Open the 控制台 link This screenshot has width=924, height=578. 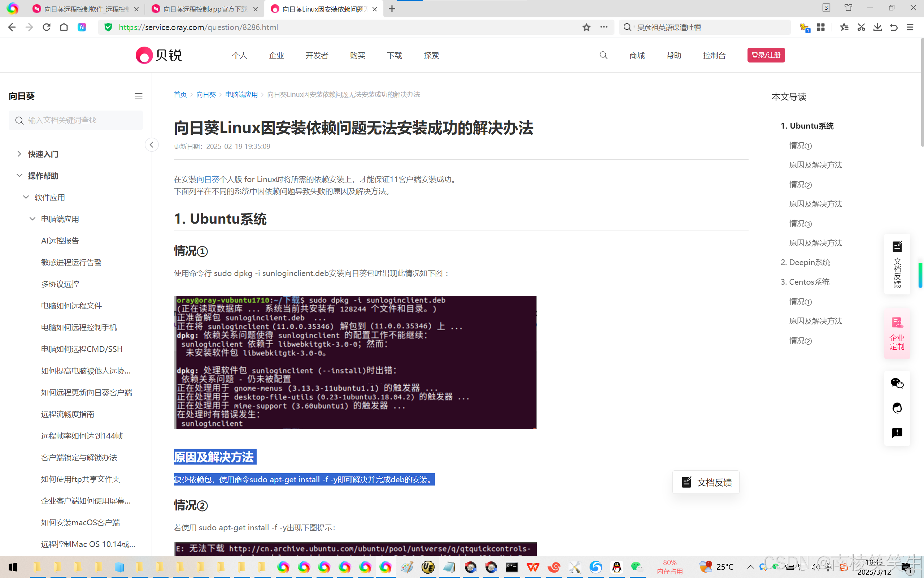point(714,55)
